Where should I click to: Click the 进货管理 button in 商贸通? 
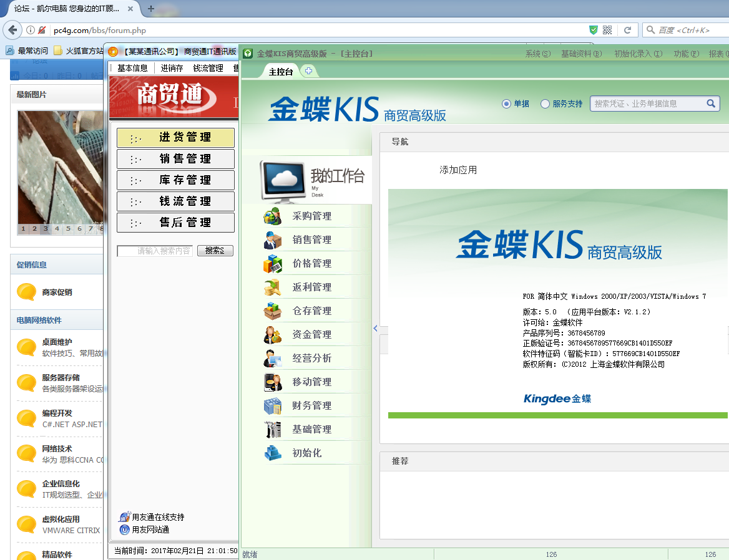coord(175,137)
